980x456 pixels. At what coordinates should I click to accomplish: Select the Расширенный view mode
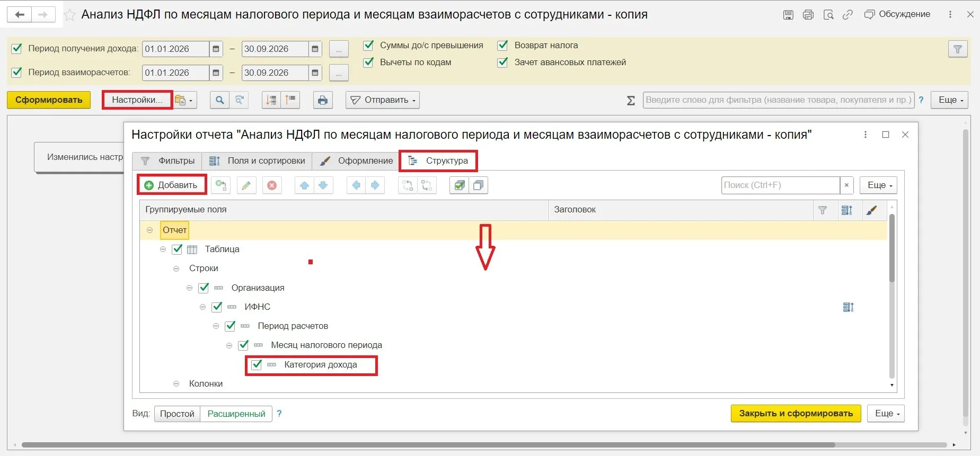coord(236,414)
